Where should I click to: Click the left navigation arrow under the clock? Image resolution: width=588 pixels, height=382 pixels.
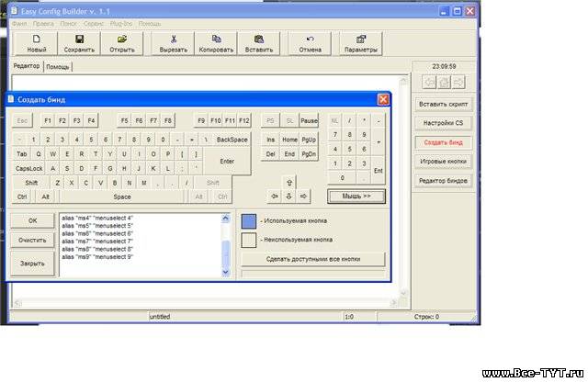point(429,82)
